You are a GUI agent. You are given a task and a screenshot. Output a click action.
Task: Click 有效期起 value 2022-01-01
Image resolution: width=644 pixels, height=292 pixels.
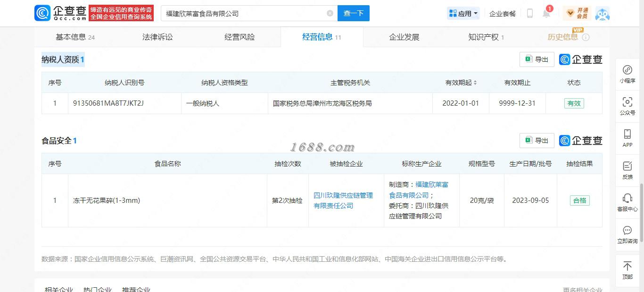461,103
